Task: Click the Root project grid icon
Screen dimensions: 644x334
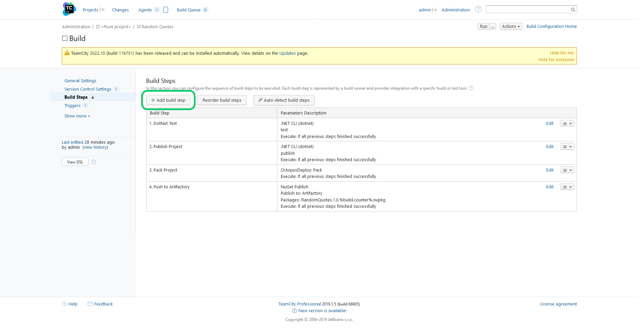Action: click(98, 27)
